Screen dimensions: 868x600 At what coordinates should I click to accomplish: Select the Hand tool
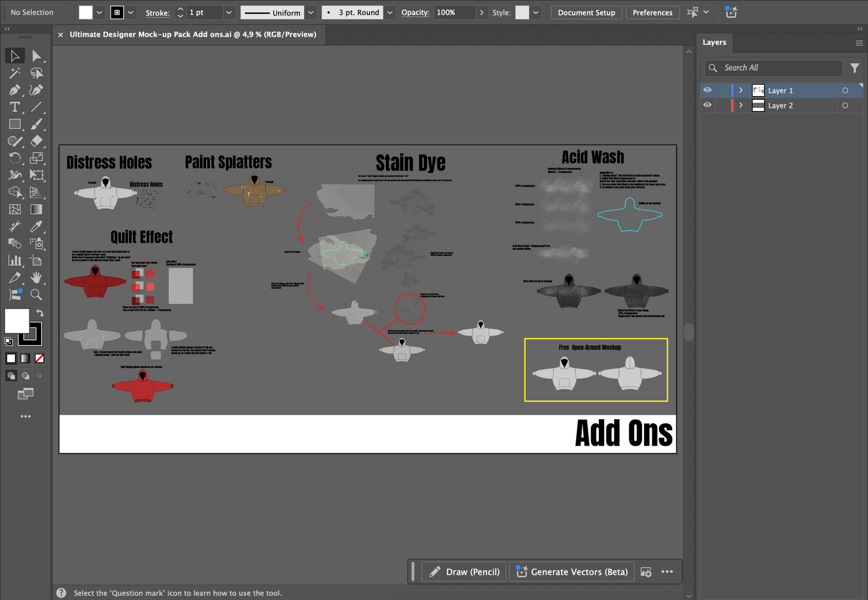[x=37, y=277]
